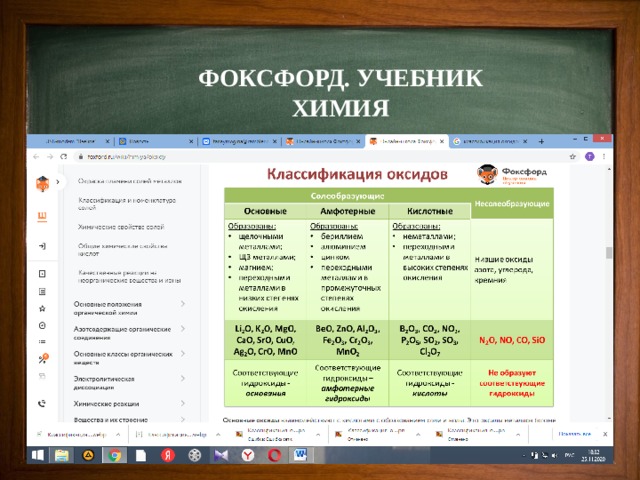
Task: Click the clock history icon in sidebar
Action: point(42,325)
